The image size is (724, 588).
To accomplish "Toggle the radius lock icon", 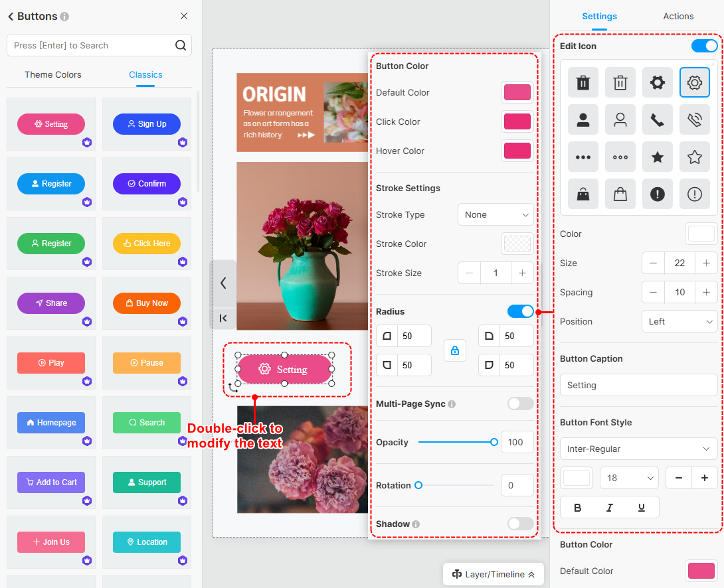I will 455,350.
